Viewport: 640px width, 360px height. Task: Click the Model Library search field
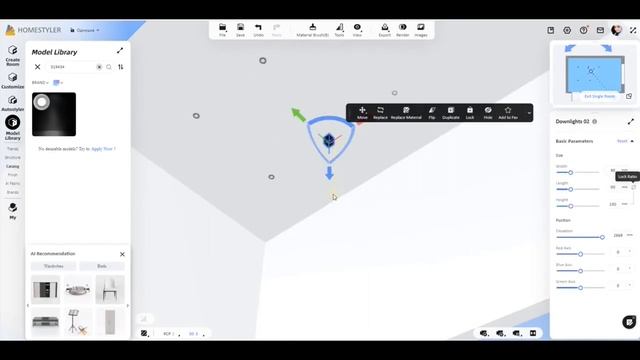73,67
